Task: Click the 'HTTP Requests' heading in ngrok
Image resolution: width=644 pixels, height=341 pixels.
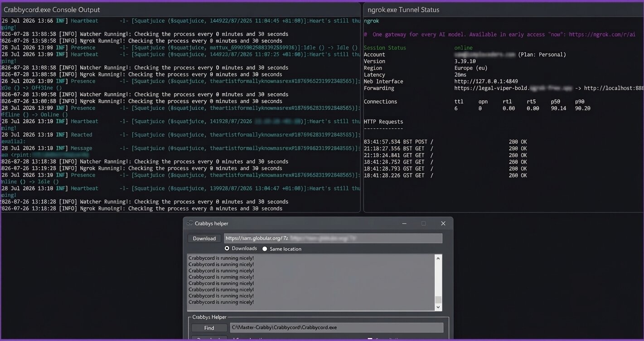Action: tap(383, 122)
